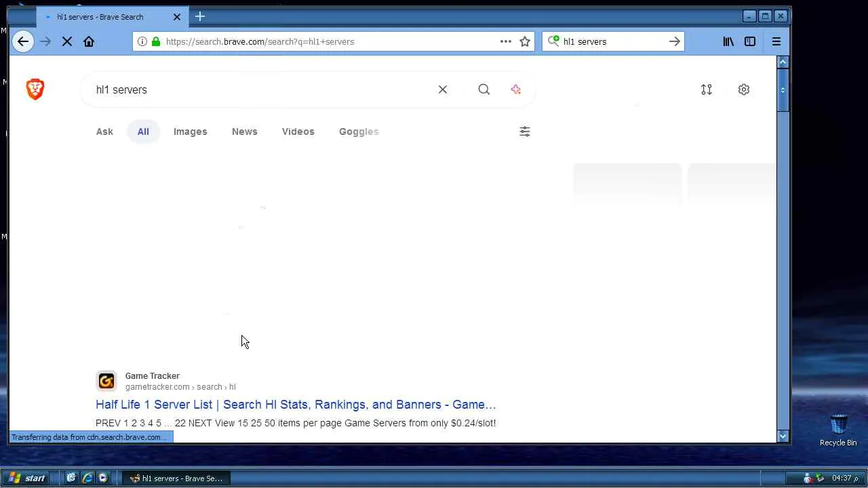This screenshot has width=868, height=488.
Task: Click quick launch icon left of Internet Explorer
Action: [71, 478]
